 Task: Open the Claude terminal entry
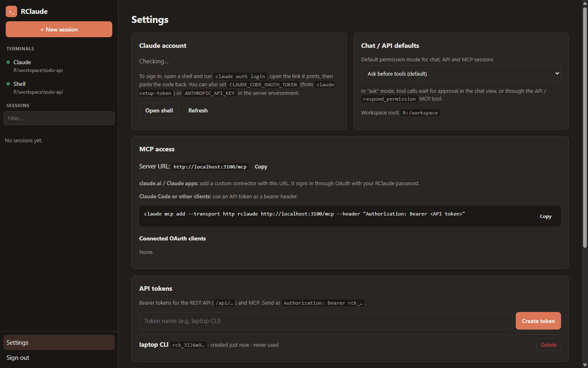click(x=59, y=66)
